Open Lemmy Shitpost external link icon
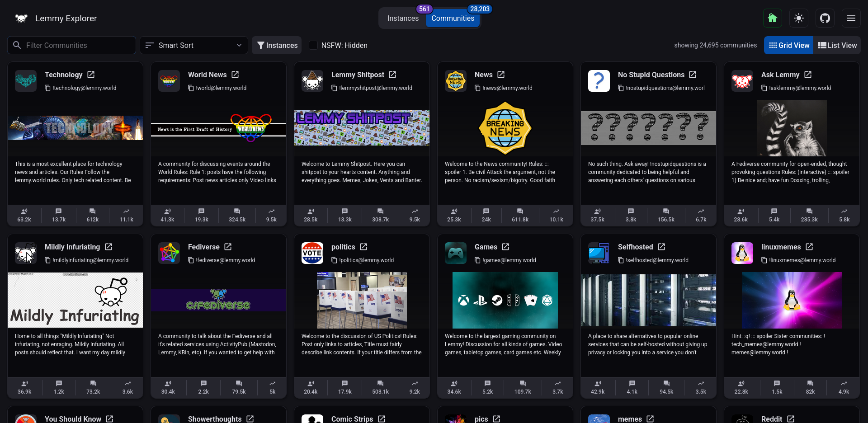The height and width of the screenshot is (423, 868). 392,75
